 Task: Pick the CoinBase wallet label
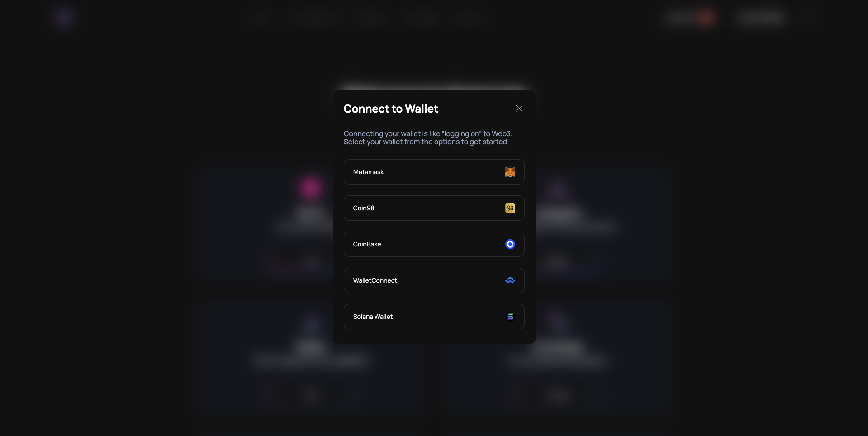[367, 244]
